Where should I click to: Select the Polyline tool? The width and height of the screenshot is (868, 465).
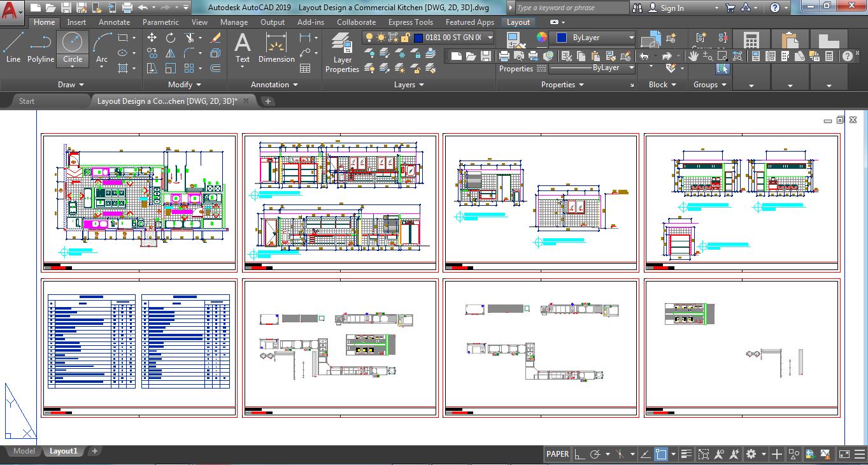pos(40,48)
